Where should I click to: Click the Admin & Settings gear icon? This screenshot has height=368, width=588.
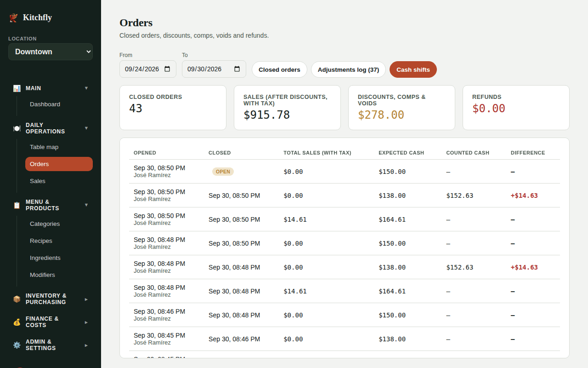[x=17, y=345]
